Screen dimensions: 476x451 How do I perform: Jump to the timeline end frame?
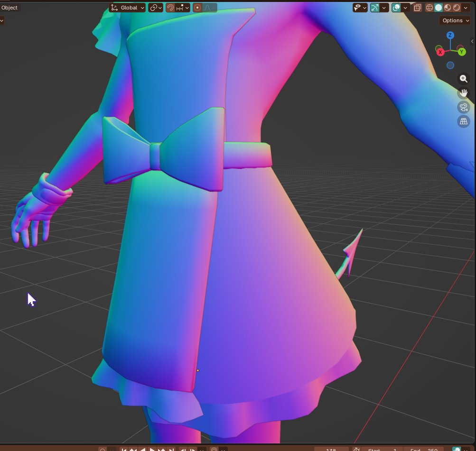click(171, 449)
